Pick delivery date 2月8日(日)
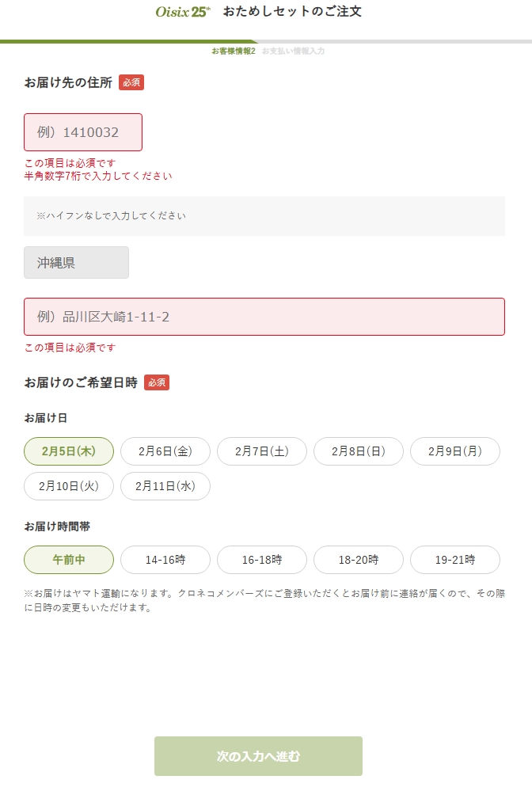The image size is (532, 791). (x=359, y=451)
